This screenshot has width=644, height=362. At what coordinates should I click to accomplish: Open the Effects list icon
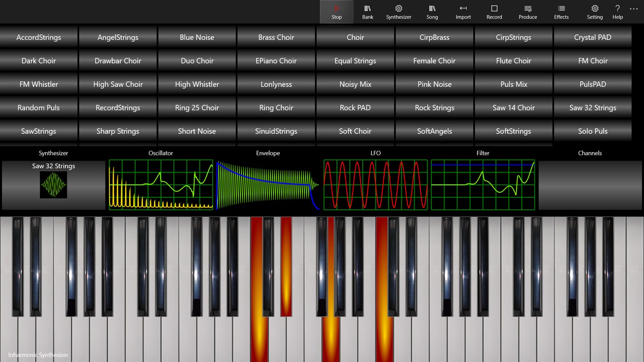(561, 11)
